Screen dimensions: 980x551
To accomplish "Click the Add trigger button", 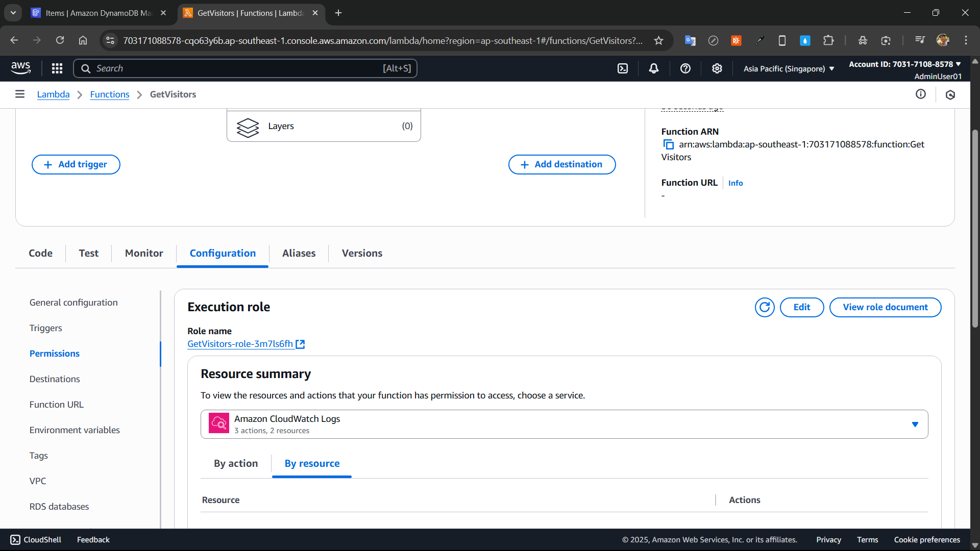I will point(76,164).
